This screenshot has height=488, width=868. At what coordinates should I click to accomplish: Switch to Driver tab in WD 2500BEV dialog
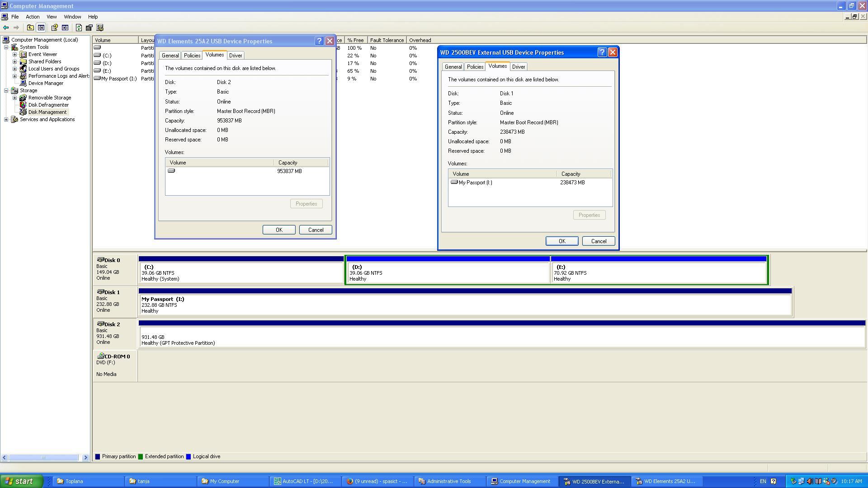[519, 67]
